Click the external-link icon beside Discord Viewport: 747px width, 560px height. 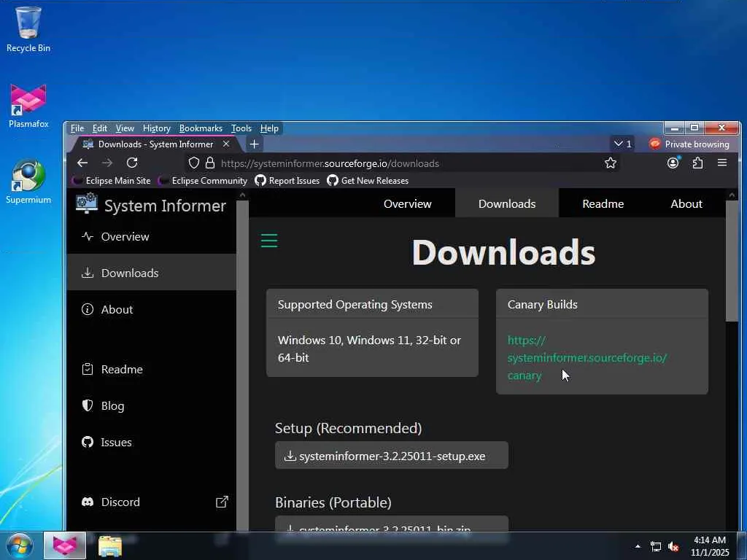coord(222,502)
